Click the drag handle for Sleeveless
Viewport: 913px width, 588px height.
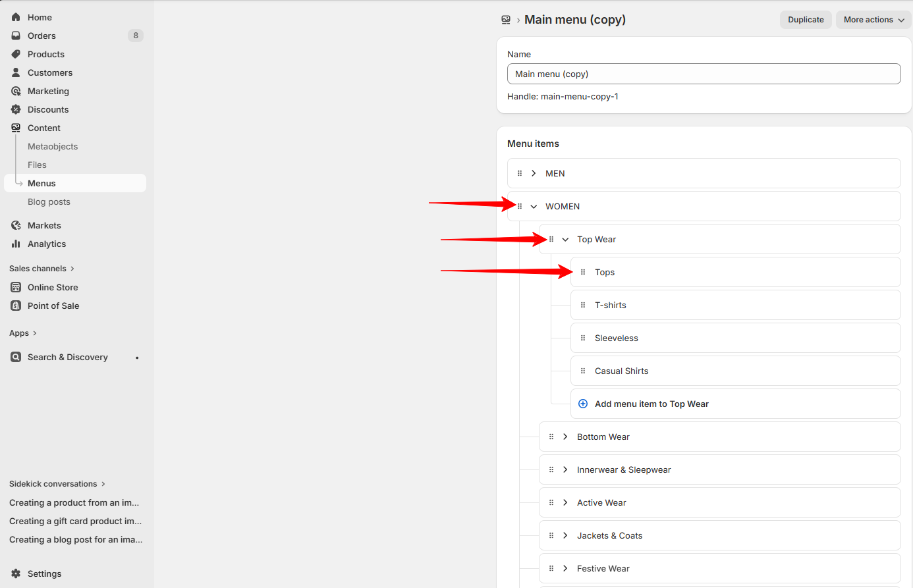[x=583, y=338]
